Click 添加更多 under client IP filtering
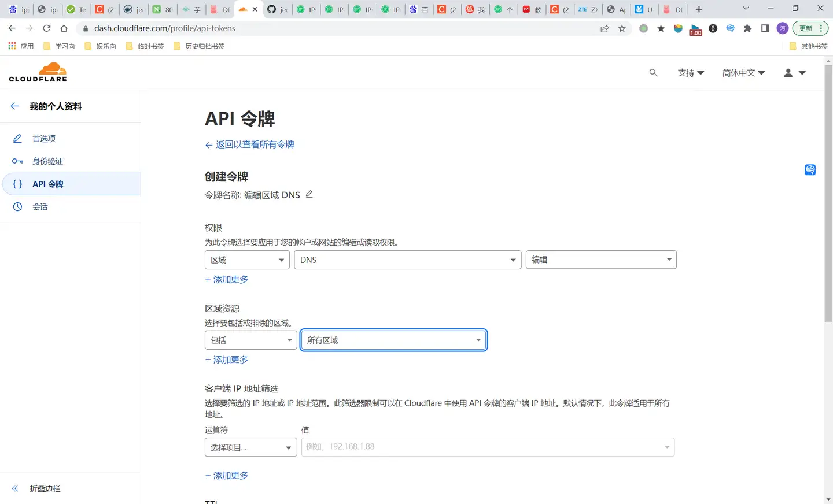The height and width of the screenshot is (504, 833). coord(227,476)
